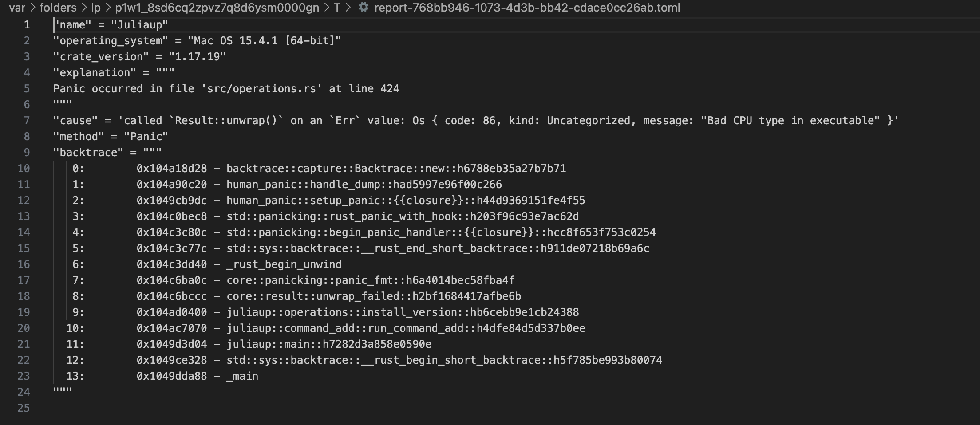Select the 'T' breadcrumb folder

(x=336, y=8)
